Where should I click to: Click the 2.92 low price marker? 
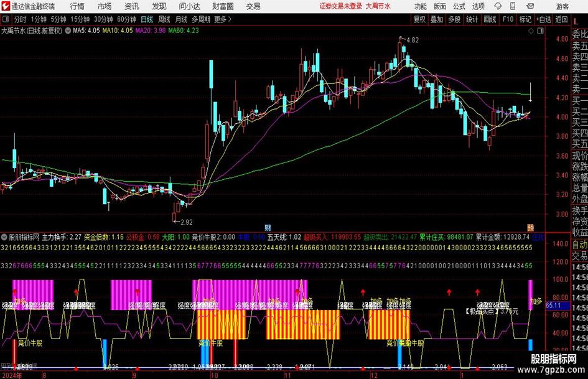(187, 222)
